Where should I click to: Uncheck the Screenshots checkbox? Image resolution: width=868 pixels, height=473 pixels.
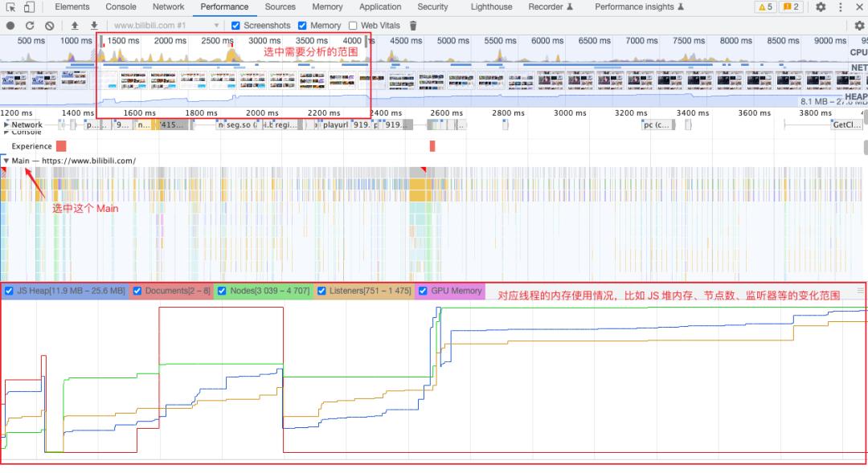(x=235, y=26)
